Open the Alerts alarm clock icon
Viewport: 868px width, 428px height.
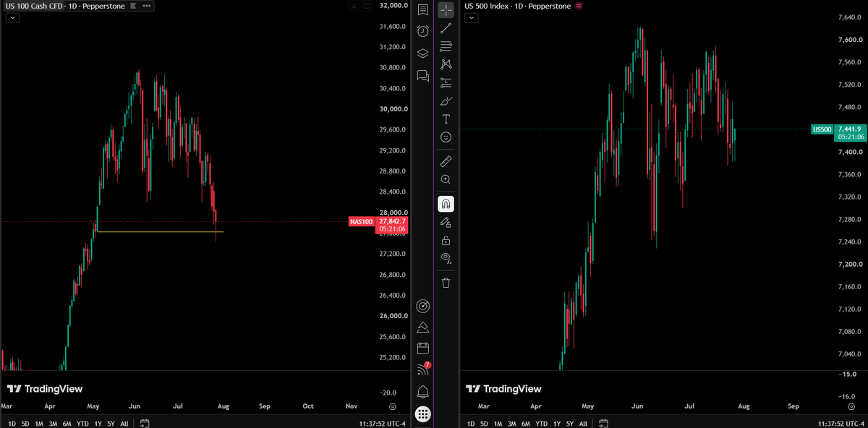423,31
